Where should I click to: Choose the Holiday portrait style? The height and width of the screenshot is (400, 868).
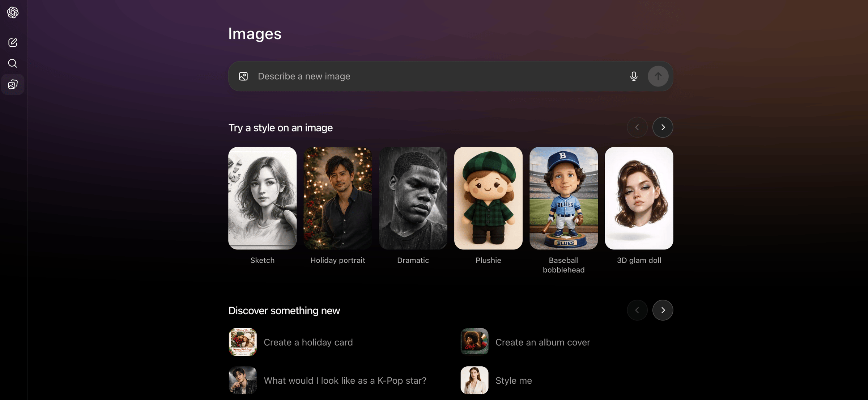pos(337,198)
